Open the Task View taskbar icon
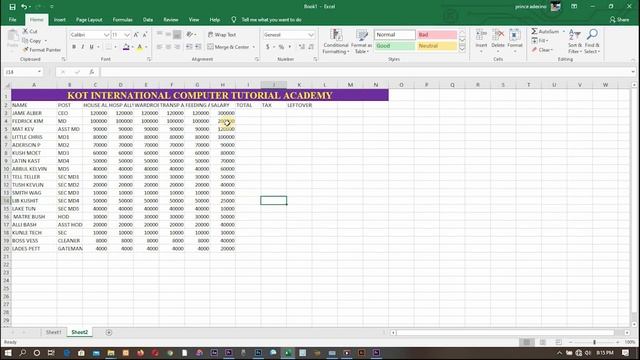 pos(51,353)
